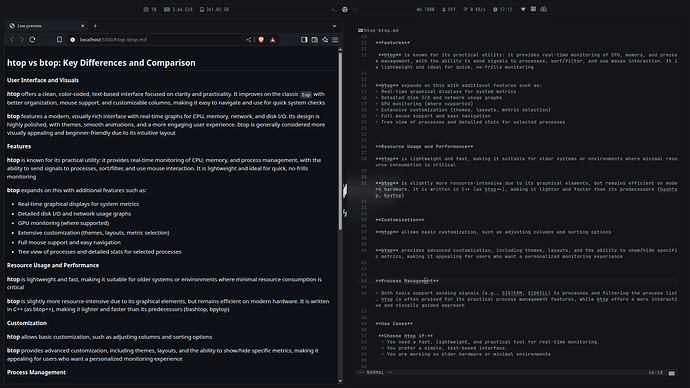Click CPU usage 1% indicator in top bar
690x388 pixels.
[x=150, y=9]
